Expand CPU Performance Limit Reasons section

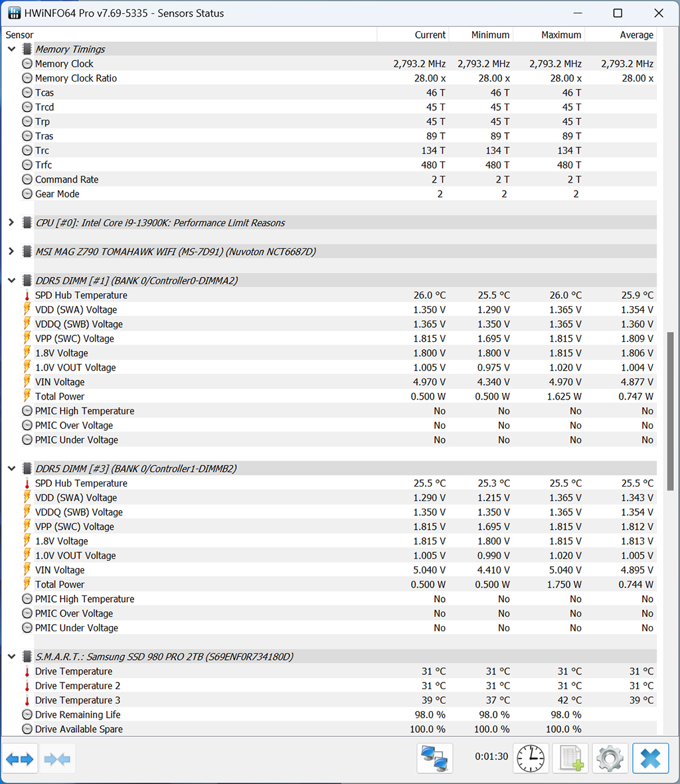click(x=11, y=223)
